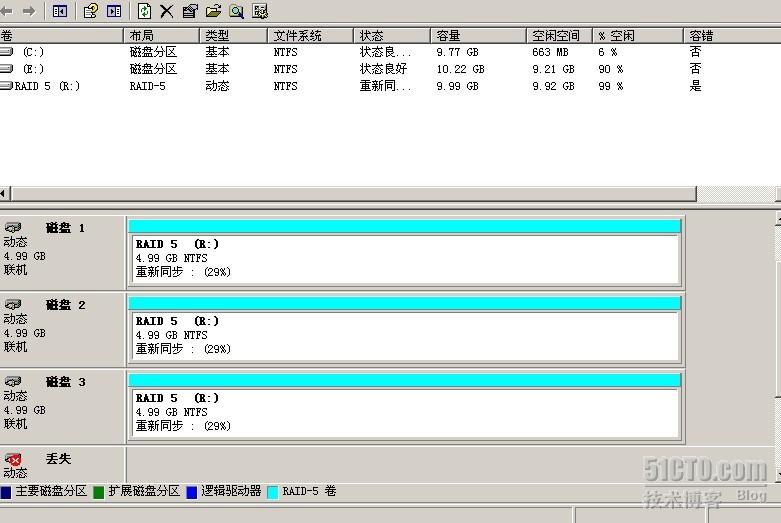Sort by the 文件系统 column header

(310, 36)
